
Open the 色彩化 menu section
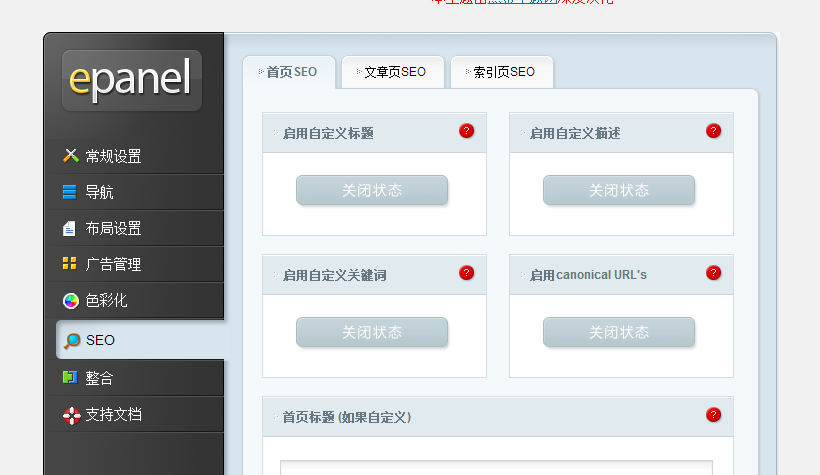click(x=136, y=300)
